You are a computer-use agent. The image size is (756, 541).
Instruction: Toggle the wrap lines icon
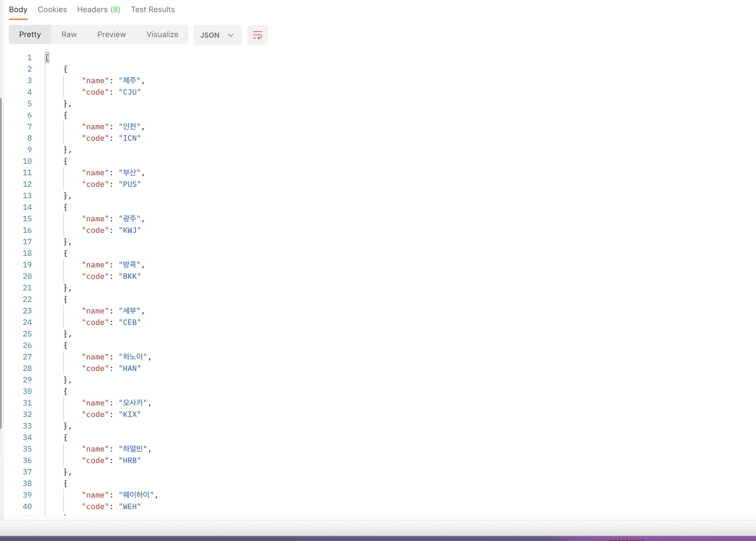pos(257,35)
